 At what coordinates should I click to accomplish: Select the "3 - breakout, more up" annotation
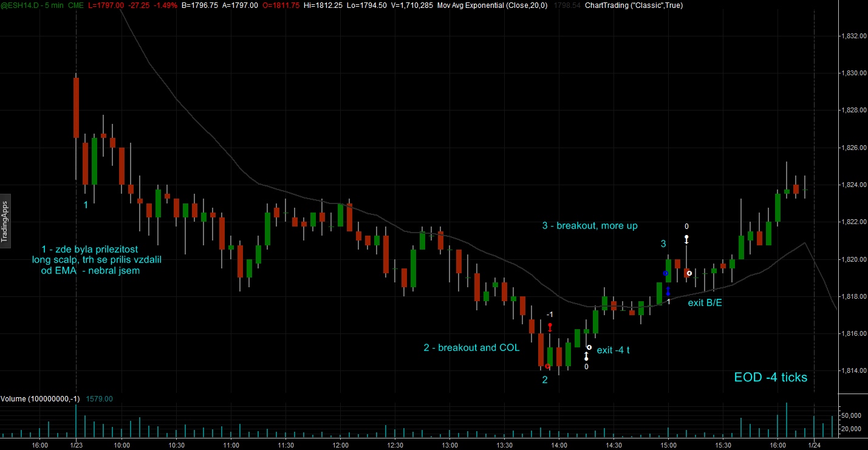pos(590,226)
